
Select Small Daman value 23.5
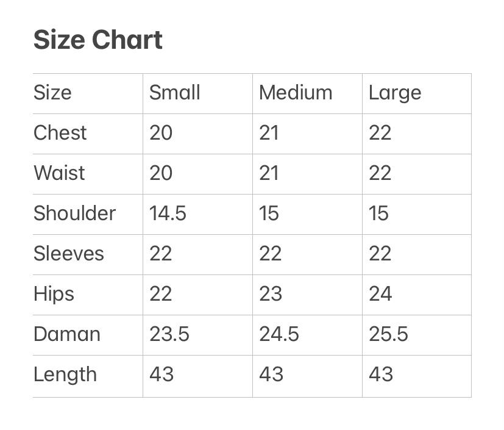[169, 334]
